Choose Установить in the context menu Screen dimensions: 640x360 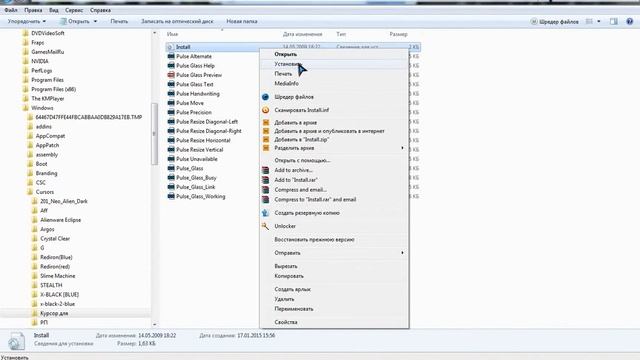(x=334, y=64)
